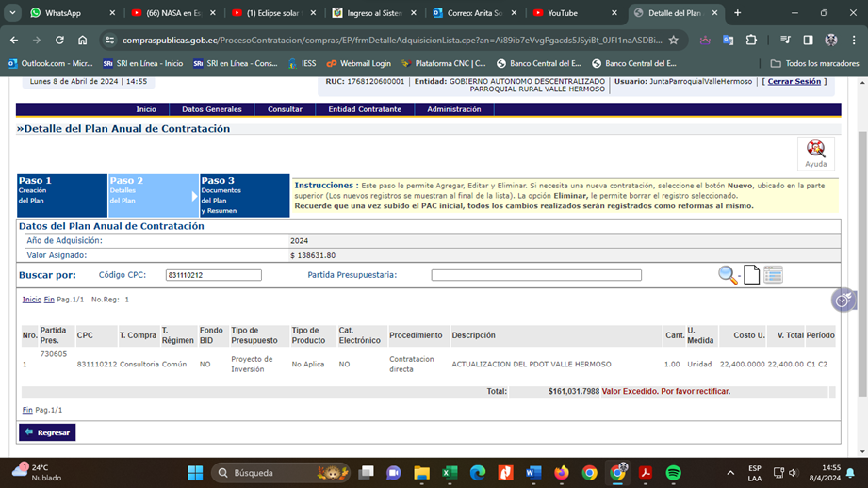This screenshot has width=868, height=488.
Task: Click the blank page Nuevo icon
Action: coord(751,275)
